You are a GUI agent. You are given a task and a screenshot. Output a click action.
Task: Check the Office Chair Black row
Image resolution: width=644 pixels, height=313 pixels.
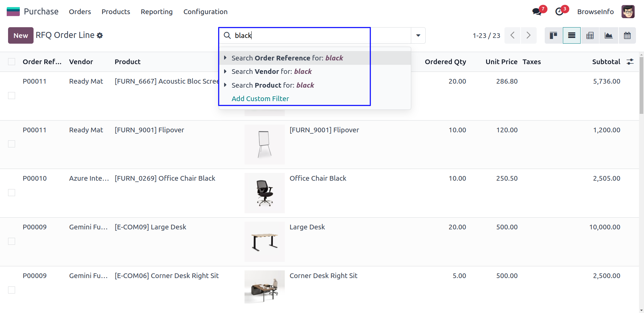coord(12,193)
